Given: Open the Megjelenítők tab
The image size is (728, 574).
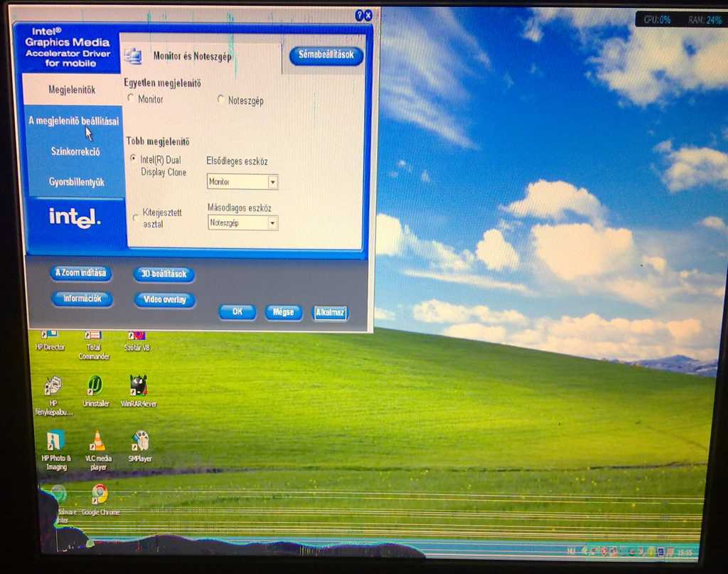Looking at the screenshot, I should click(x=72, y=89).
